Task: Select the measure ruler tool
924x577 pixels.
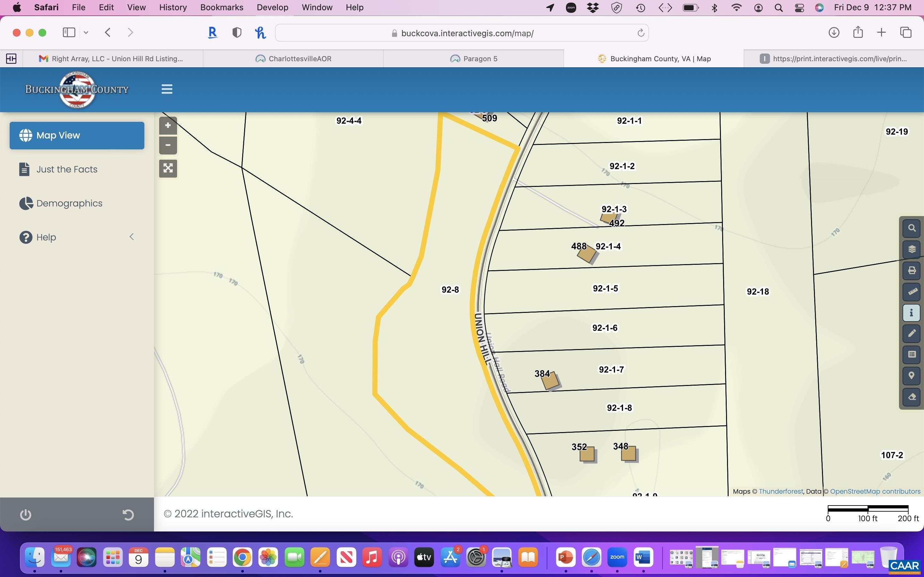Action: 911,292
